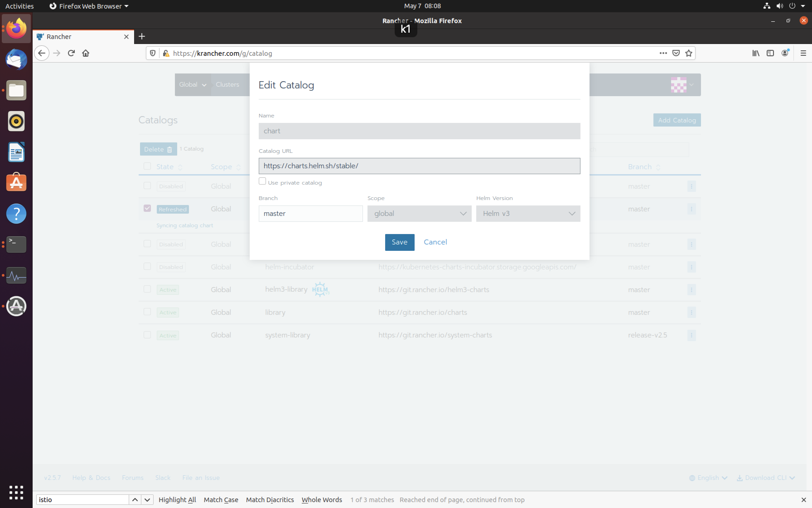
Task: Save the catalog edits
Action: [x=399, y=242]
